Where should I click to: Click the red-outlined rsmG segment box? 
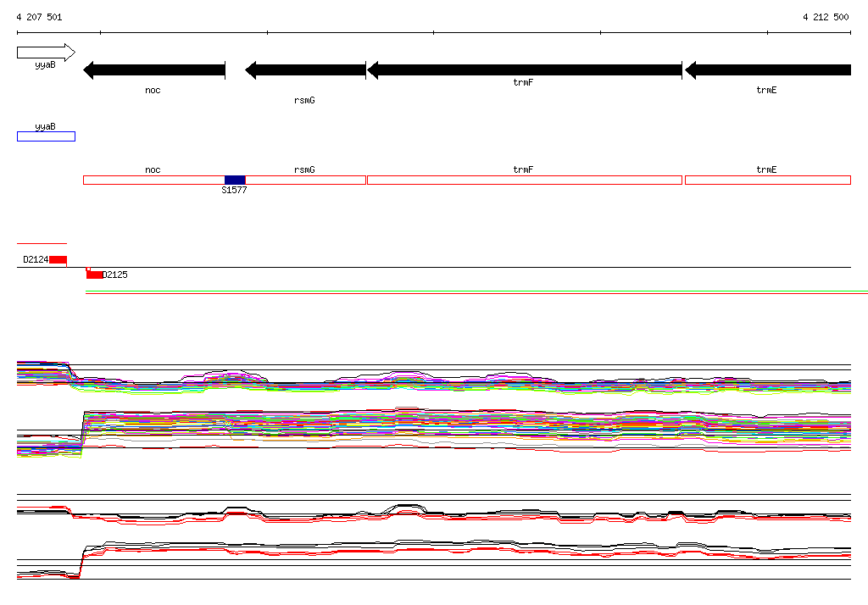305,180
